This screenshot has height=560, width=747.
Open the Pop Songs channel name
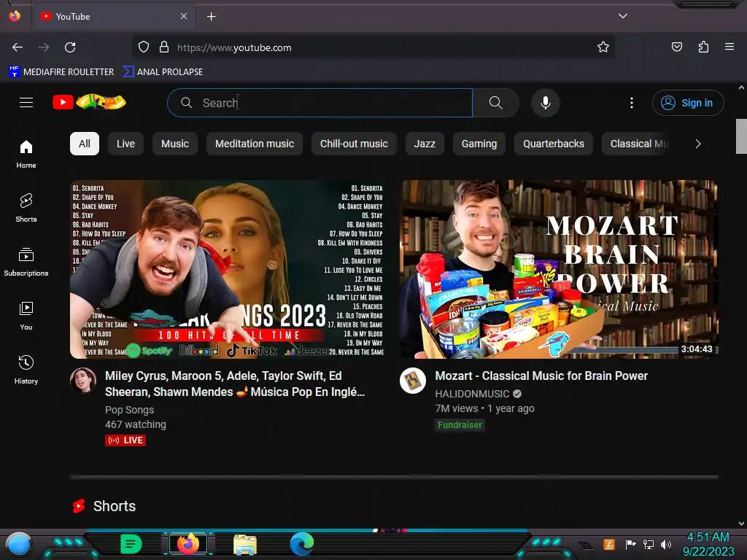click(130, 410)
